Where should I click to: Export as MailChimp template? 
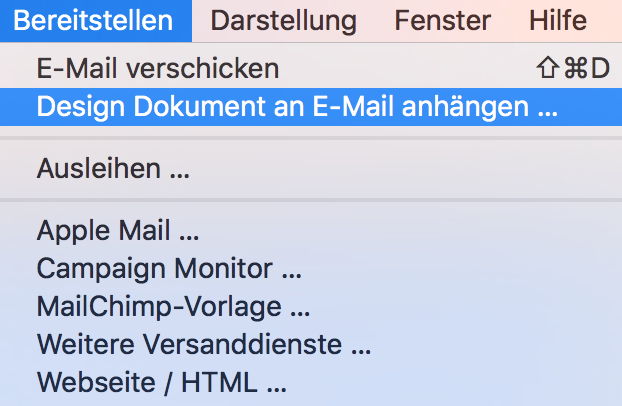pyautogui.click(x=311, y=307)
